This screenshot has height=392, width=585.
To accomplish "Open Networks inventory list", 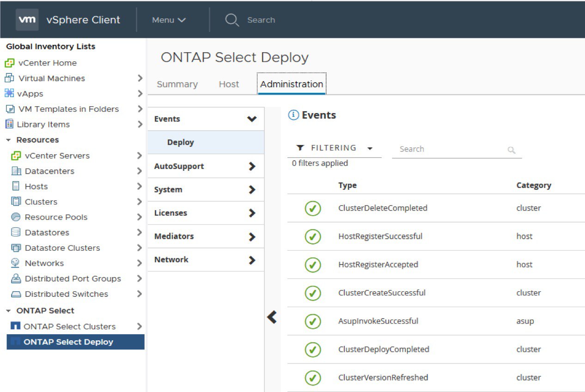I will point(44,263).
